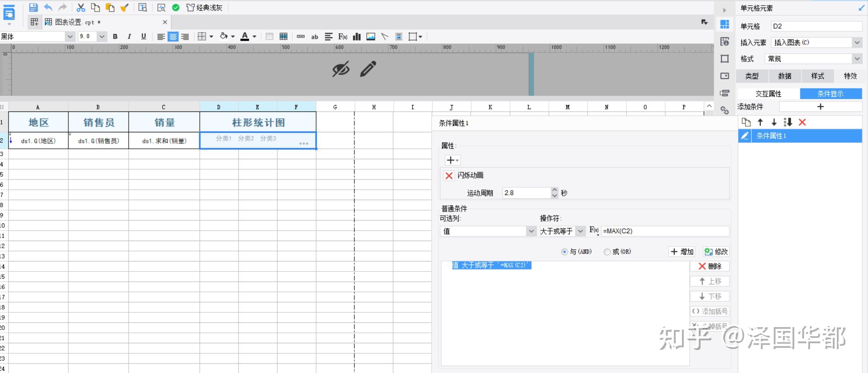Undo the last action
Screen dimensions: 868x373
[x=48, y=7]
